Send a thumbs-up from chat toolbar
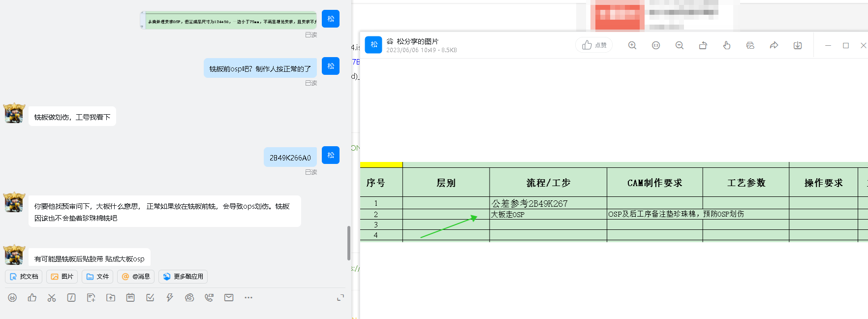This screenshot has height=319, width=868. tap(32, 297)
